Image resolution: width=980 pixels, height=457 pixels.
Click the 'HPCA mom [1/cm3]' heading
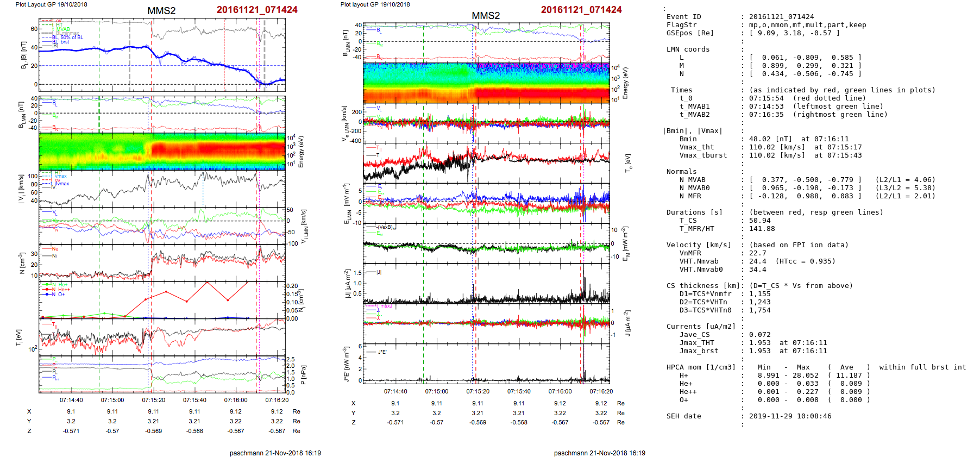coord(701,367)
